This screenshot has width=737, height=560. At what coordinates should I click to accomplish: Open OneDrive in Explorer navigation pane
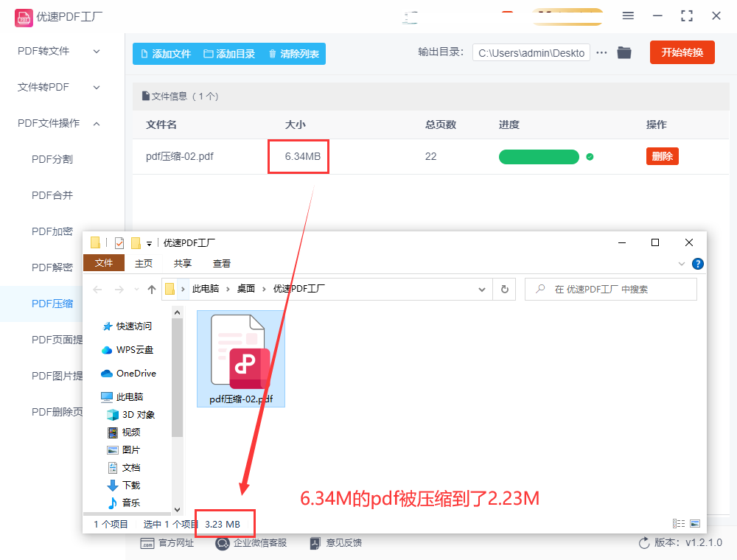[x=128, y=374]
